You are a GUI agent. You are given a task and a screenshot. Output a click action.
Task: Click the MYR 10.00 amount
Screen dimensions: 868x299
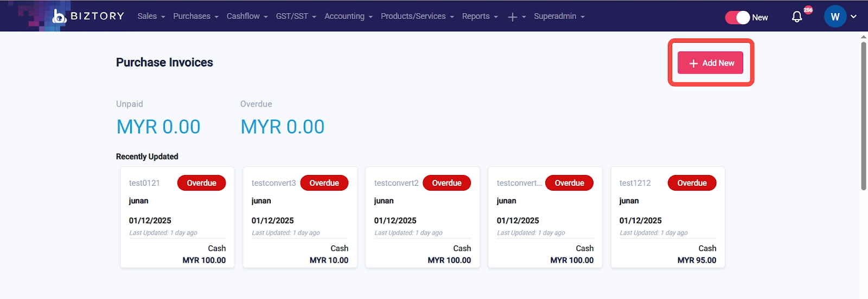coord(329,260)
